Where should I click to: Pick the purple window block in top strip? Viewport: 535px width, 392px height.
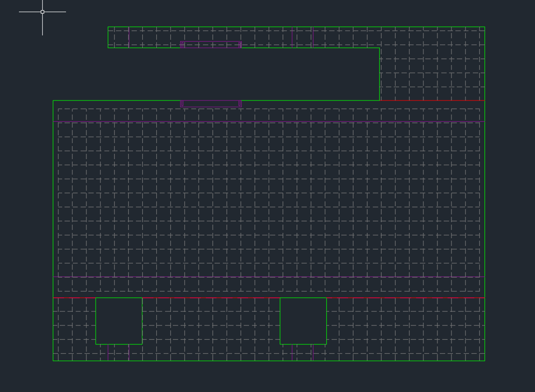click(x=211, y=45)
